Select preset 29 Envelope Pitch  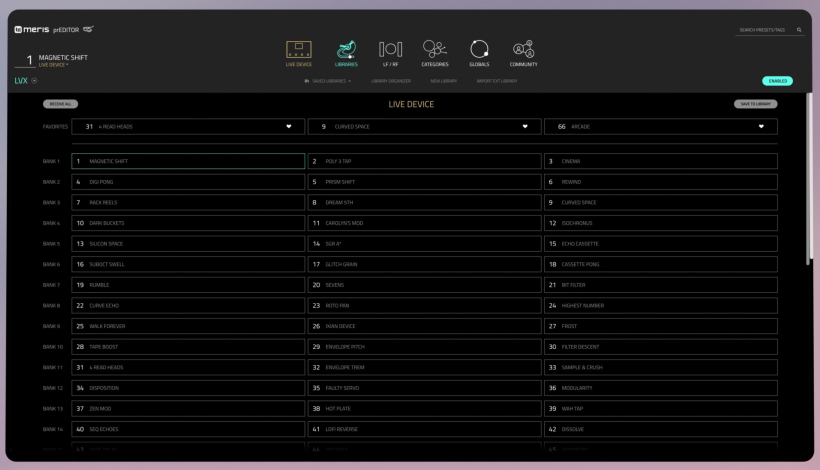pos(425,347)
